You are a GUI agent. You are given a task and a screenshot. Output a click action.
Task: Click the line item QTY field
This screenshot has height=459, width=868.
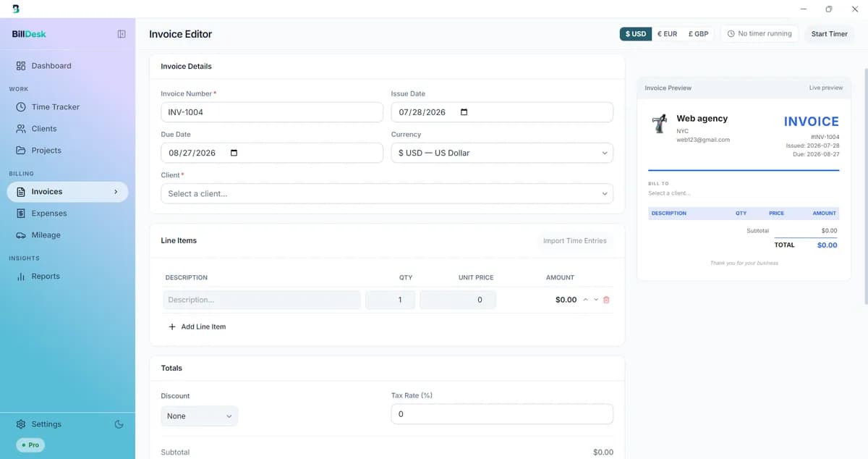pos(391,300)
